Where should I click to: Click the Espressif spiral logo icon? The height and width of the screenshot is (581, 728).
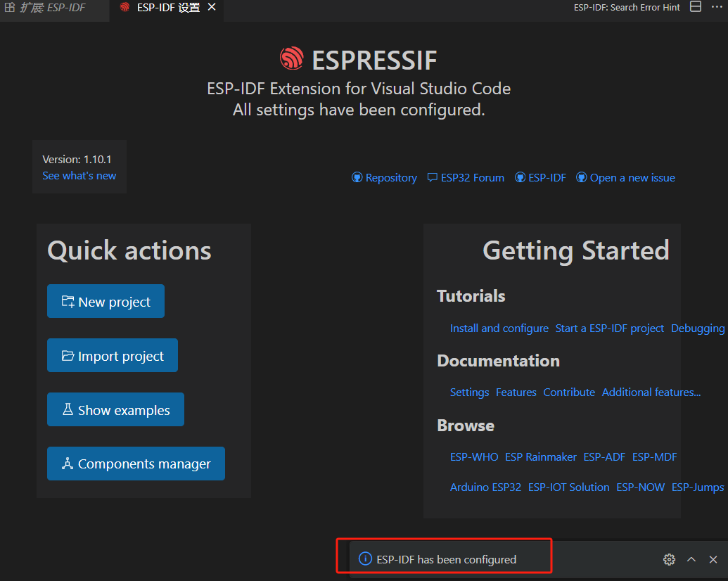click(x=292, y=58)
